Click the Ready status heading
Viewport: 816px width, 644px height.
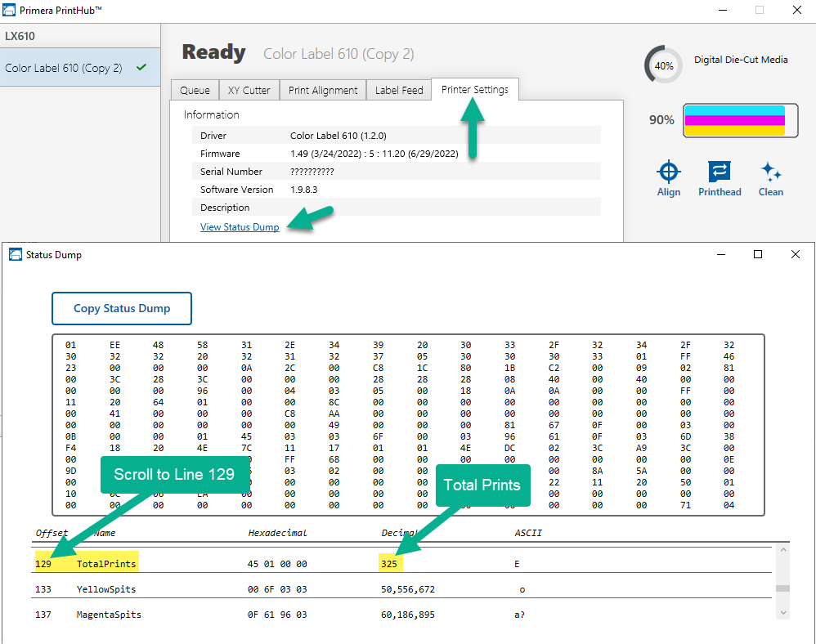point(214,52)
